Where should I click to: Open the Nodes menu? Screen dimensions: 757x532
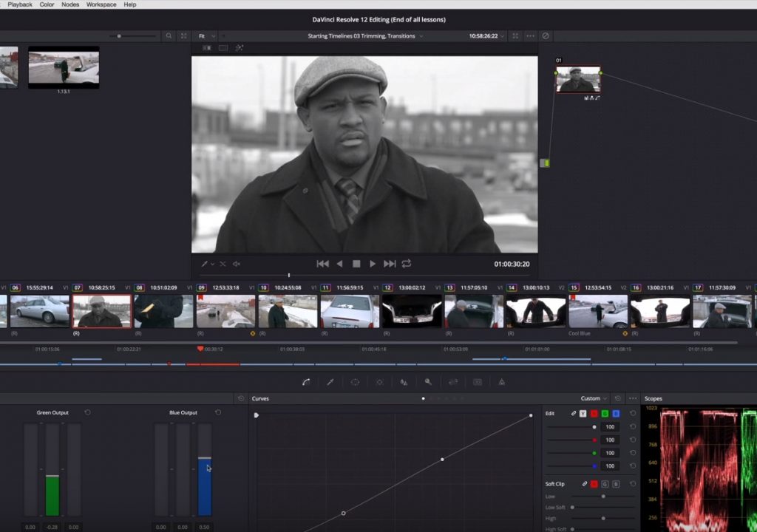click(70, 4)
